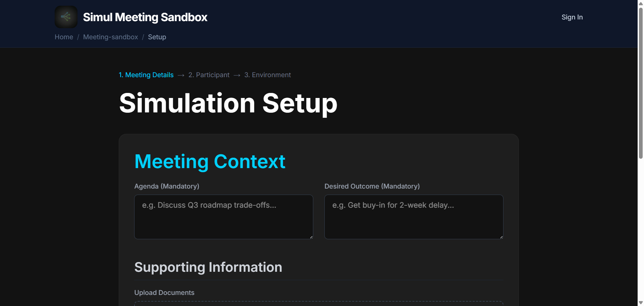The width and height of the screenshot is (644, 306).
Task: Click the scrollbar up arrow
Action: point(641,3)
